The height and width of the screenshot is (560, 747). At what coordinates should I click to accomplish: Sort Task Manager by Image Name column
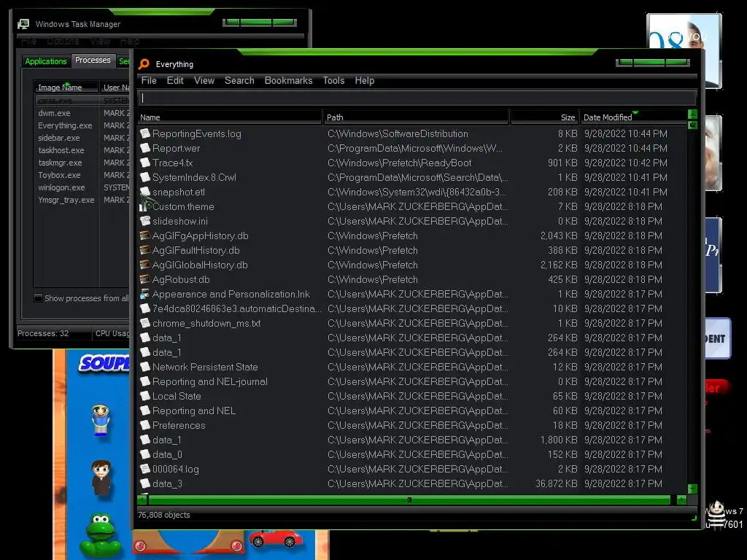[66, 87]
